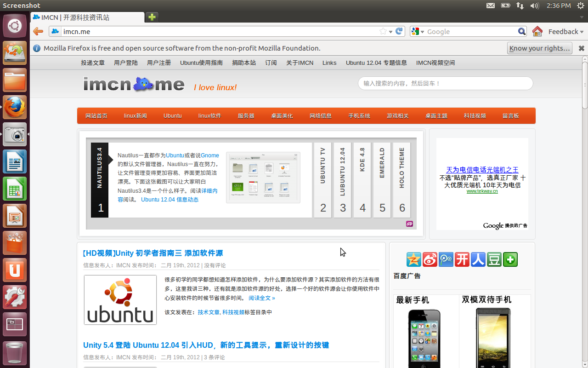Open the Ubuntu Dash home launcher

click(x=15, y=26)
